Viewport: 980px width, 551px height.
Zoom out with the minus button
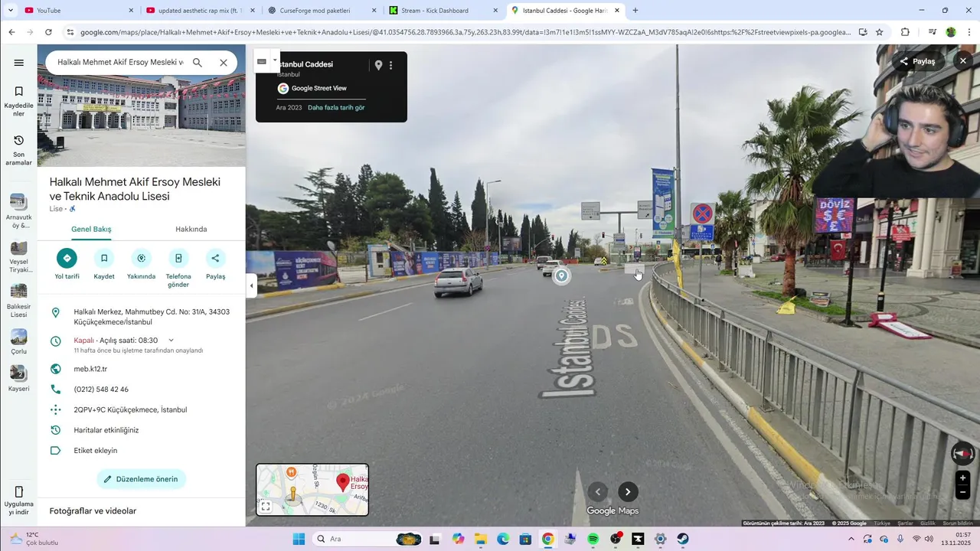[x=963, y=494]
